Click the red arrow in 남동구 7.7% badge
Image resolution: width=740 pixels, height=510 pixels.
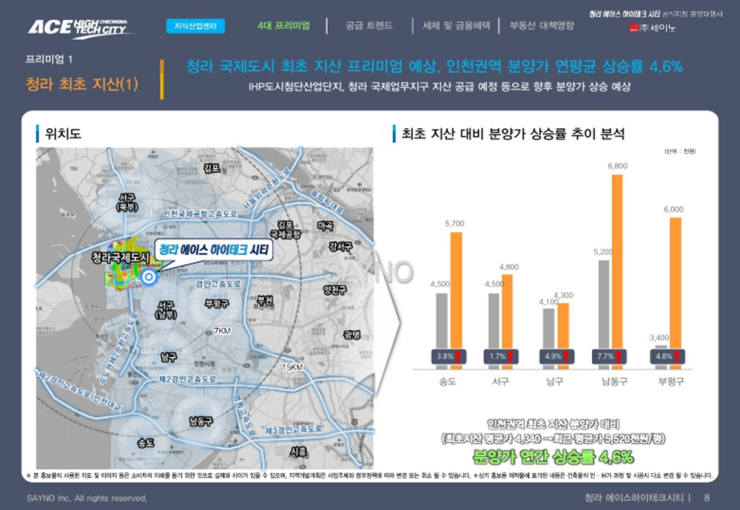(x=621, y=355)
